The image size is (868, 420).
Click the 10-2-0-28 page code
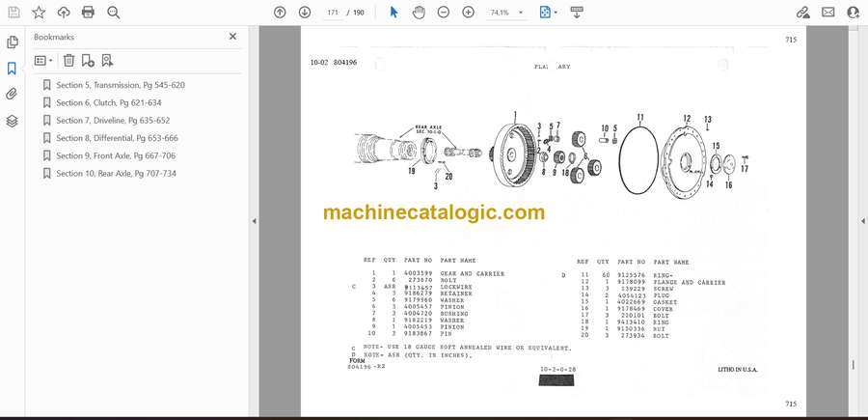click(558, 369)
